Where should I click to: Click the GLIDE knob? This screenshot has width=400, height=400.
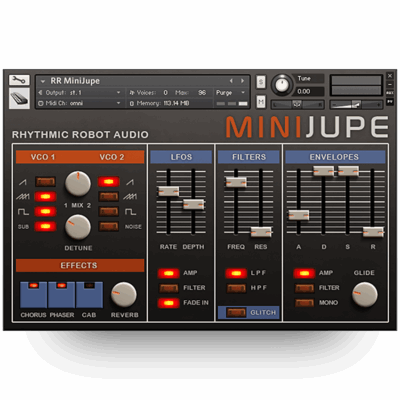point(364,295)
